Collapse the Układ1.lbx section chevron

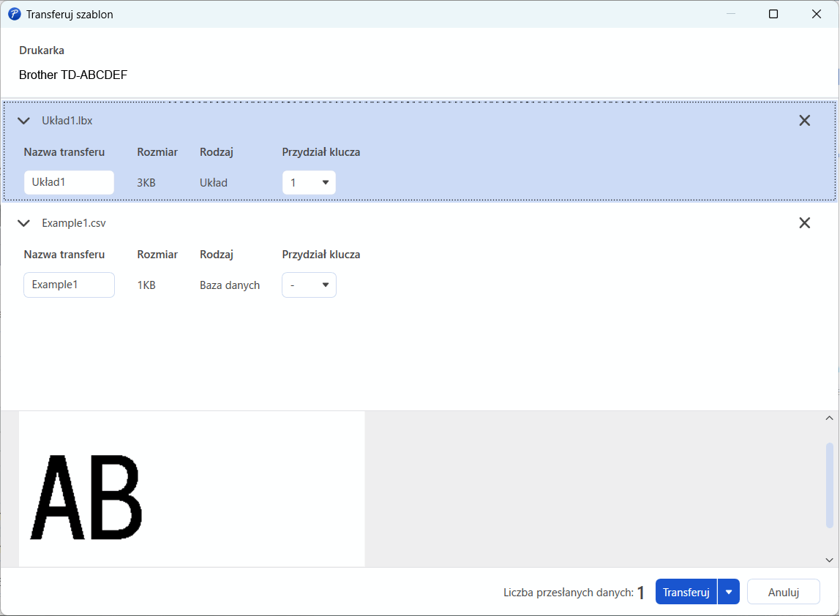click(23, 121)
